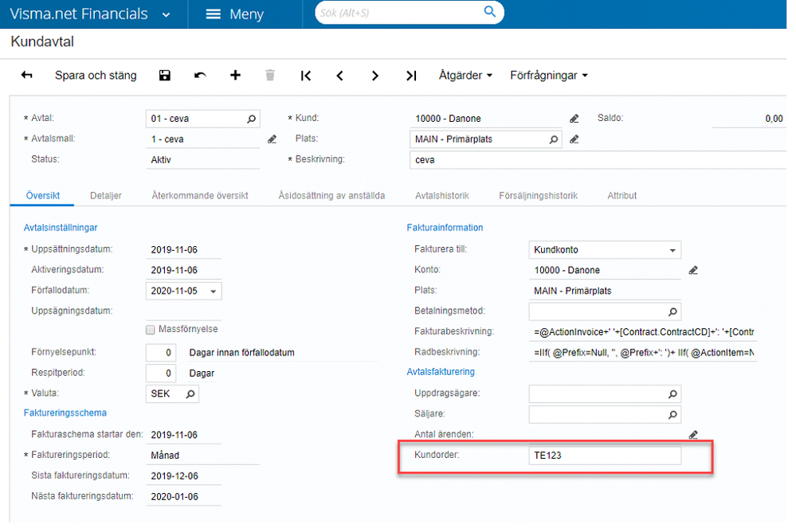Click the Fakturainformation section heading
The height and width of the screenshot is (532, 796).
(x=445, y=228)
